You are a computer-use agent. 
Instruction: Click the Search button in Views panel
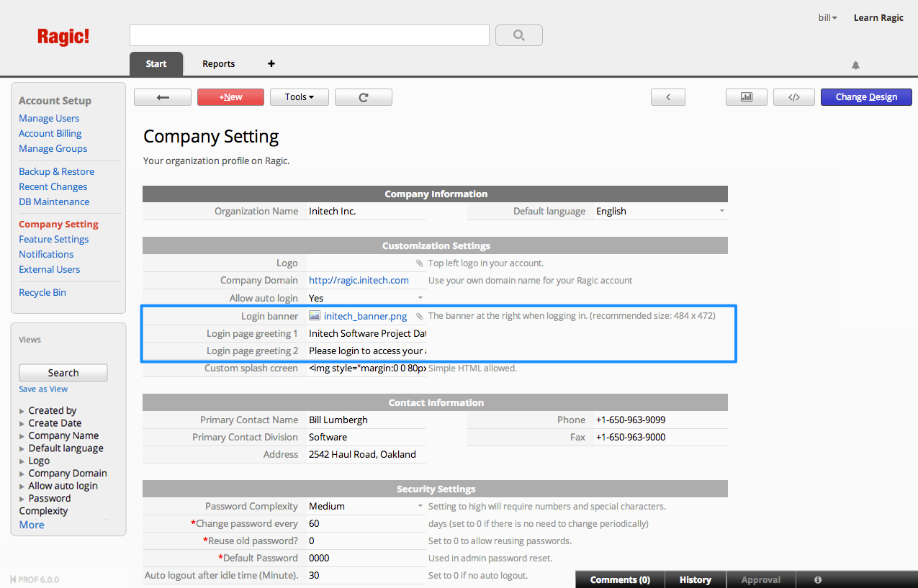click(x=63, y=373)
